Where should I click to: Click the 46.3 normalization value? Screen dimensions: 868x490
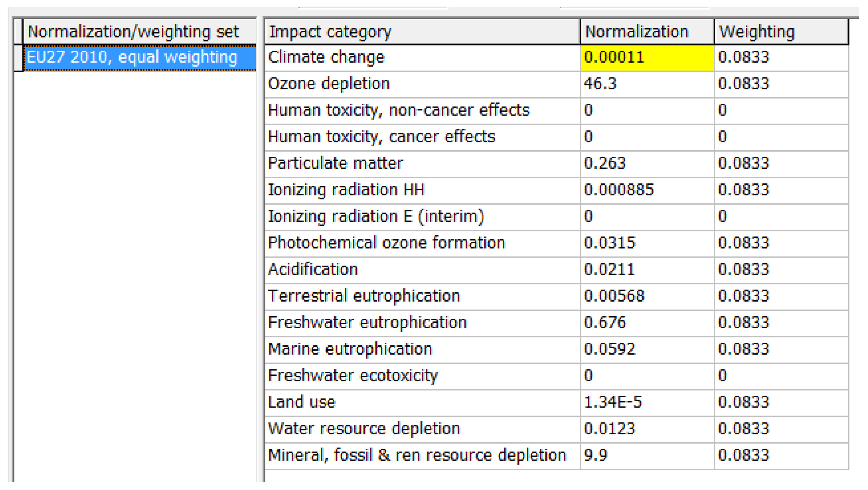pyautogui.click(x=647, y=84)
